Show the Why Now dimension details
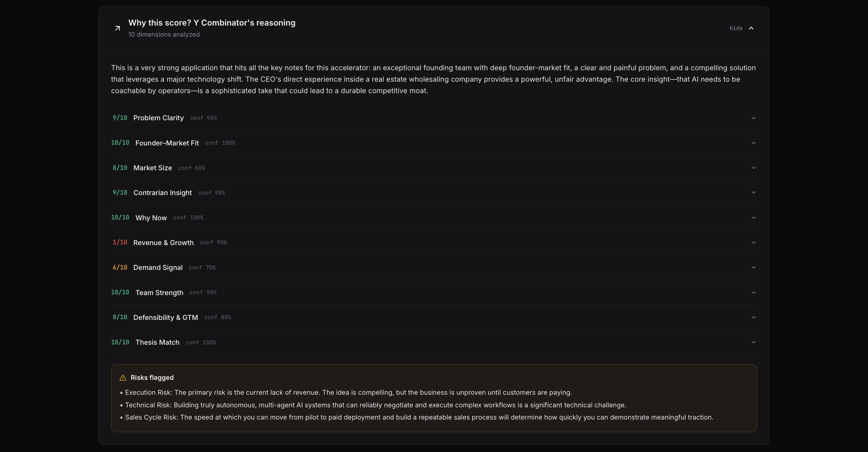The height and width of the screenshot is (452, 868). tap(754, 218)
